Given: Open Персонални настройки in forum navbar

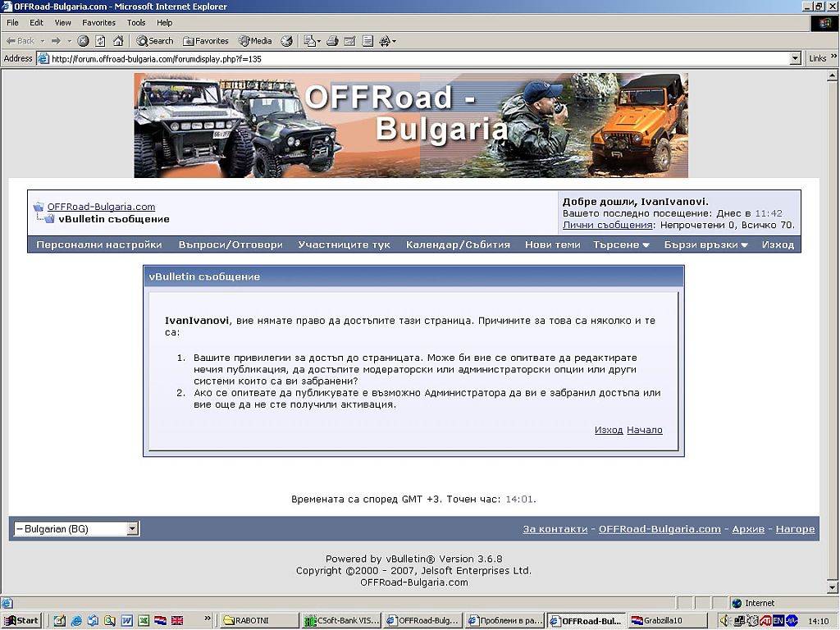Looking at the screenshot, I should coord(99,244).
